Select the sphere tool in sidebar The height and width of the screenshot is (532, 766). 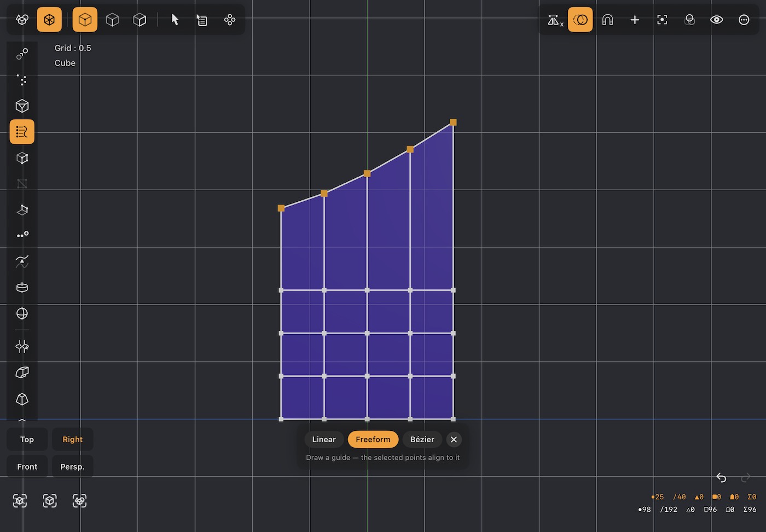22,313
